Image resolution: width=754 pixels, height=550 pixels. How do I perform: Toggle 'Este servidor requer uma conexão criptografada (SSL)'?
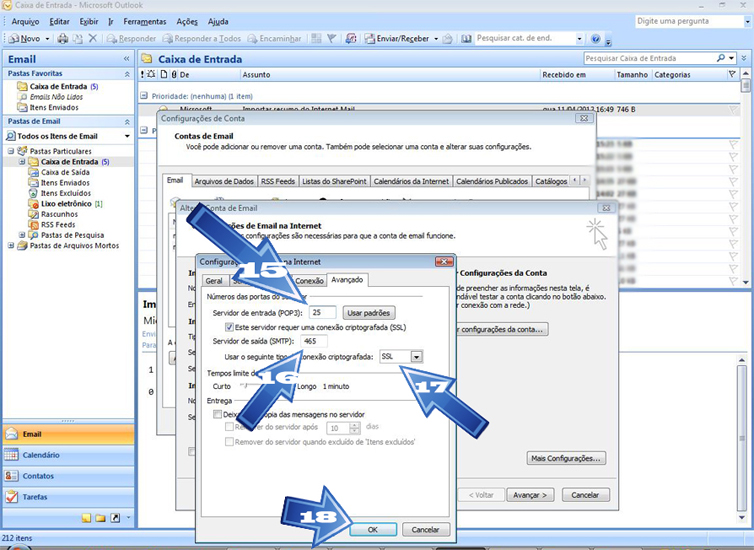click(x=229, y=327)
